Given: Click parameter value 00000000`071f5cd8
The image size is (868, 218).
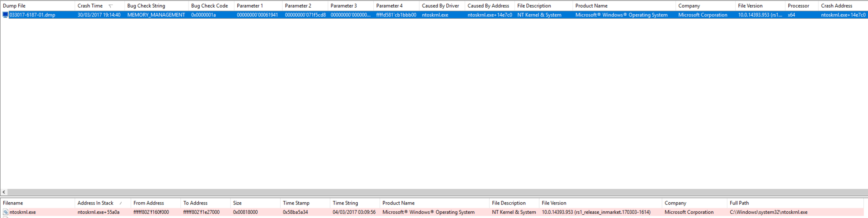Looking at the screenshot, I should (305, 15).
